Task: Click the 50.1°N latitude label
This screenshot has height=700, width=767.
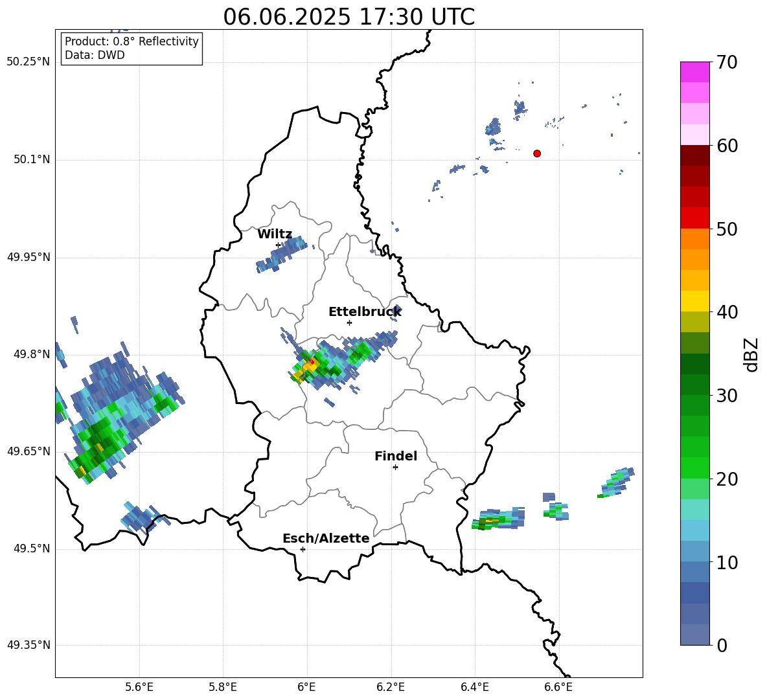Action: pyautogui.click(x=32, y=159)
